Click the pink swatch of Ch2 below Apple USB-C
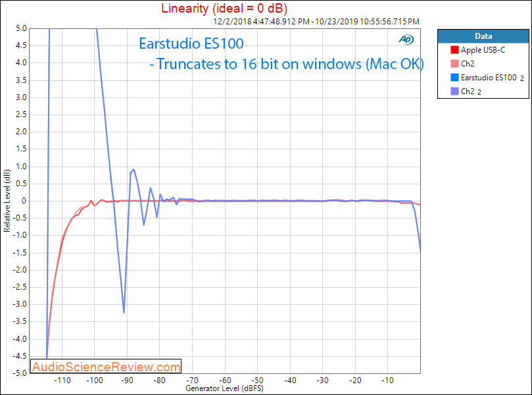Viewport: 532px width, 395px height. point(454,63)
